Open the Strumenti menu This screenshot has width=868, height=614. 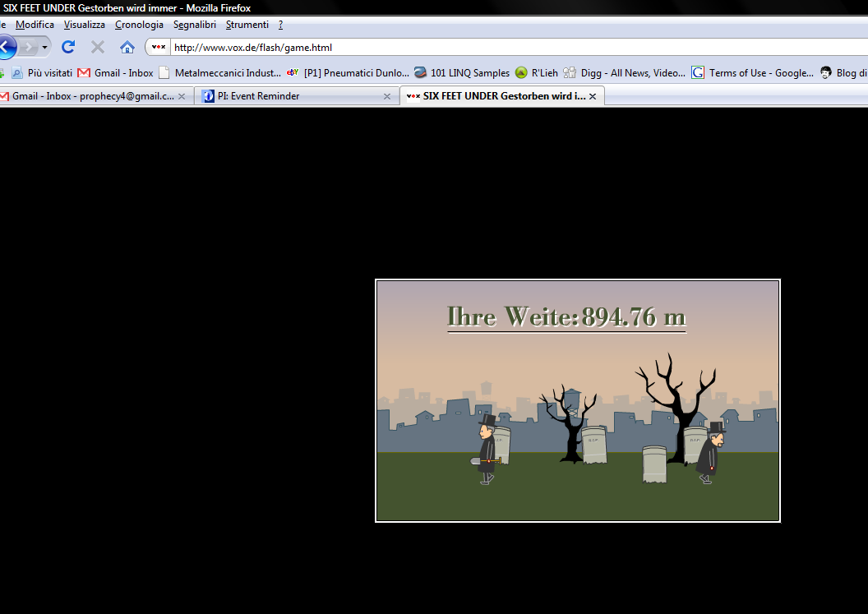tap(247, 25)
